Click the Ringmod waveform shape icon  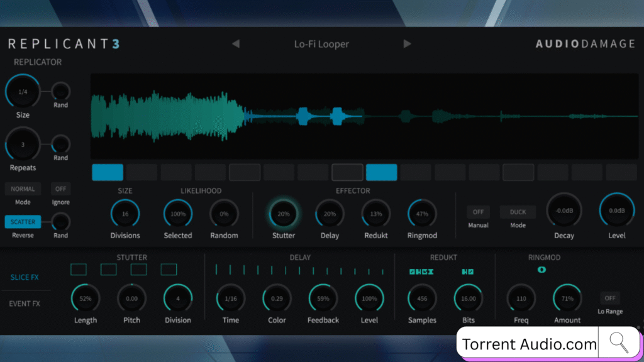coord(541,270)
